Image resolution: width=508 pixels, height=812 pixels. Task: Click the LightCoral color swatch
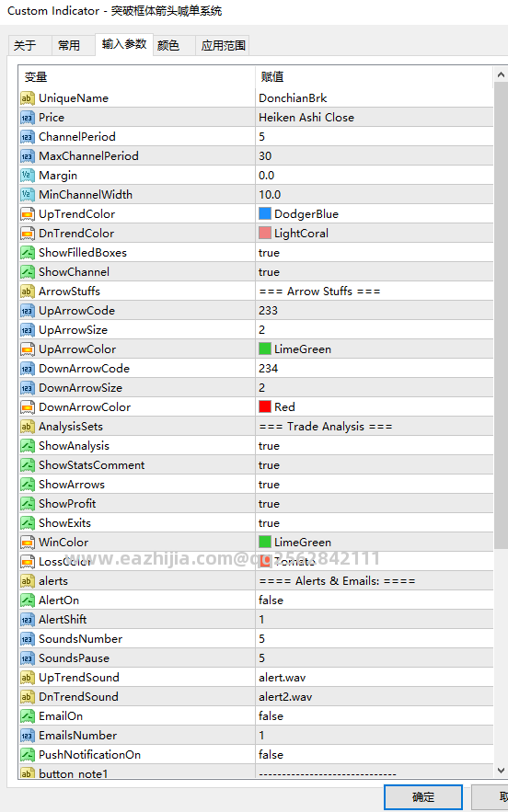(265, 234)
